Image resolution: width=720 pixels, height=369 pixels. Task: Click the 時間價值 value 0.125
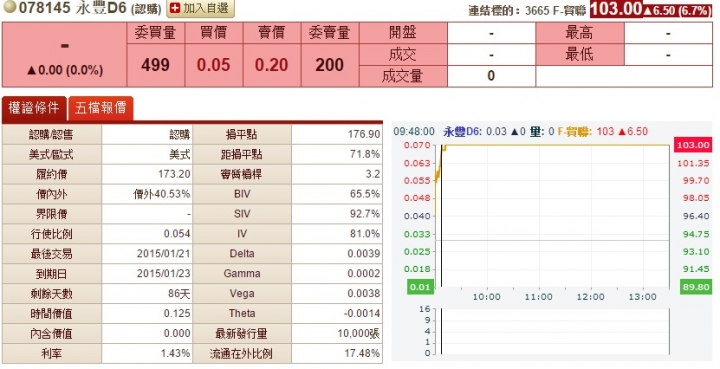point(177,313)
